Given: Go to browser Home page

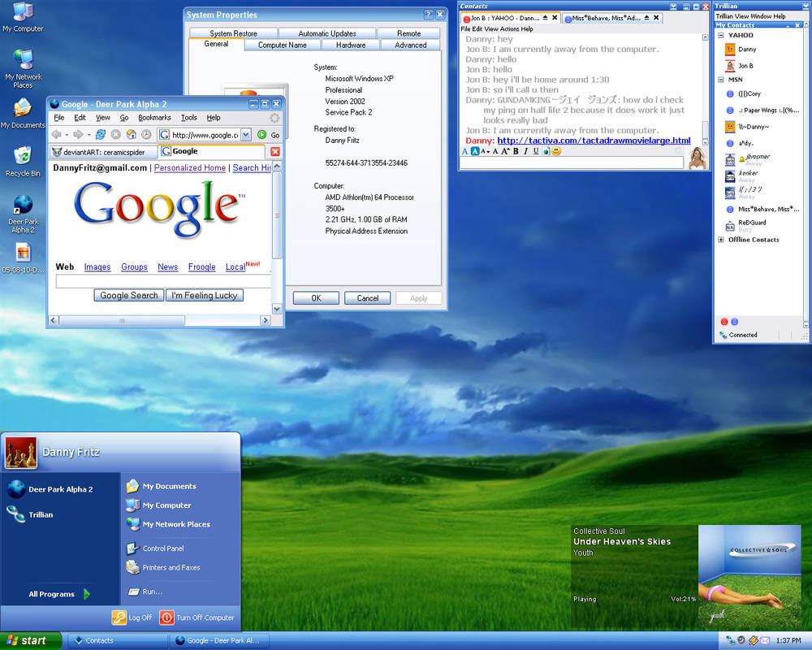Looking at the screenshot, I should tap(131, 135).
